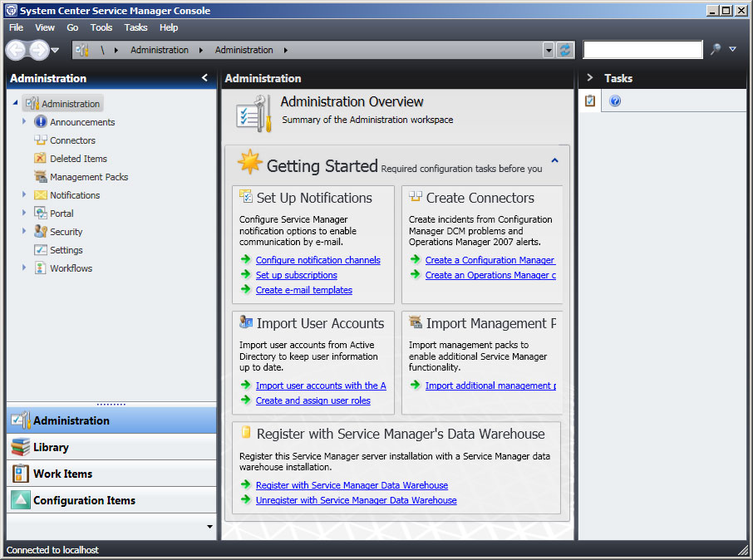The width and height of the screenshot is (753, 560).
Task: Click Create a Configuration Manager link
Action: (490, 260)
